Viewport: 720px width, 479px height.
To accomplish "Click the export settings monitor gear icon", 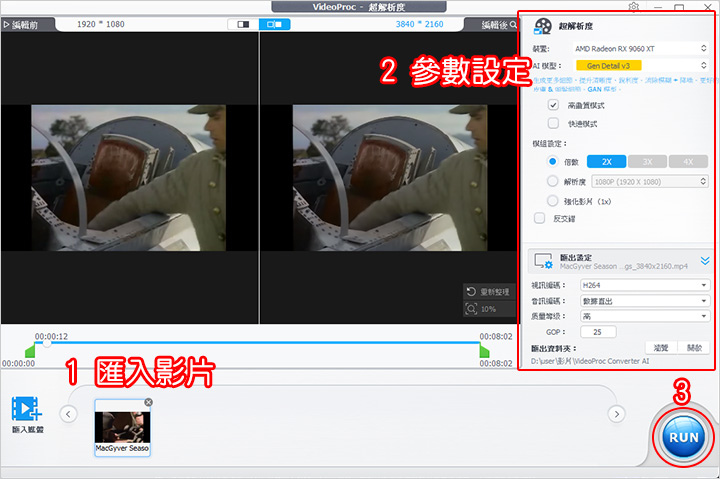I will pyautogui.click(x=543, y=261).
